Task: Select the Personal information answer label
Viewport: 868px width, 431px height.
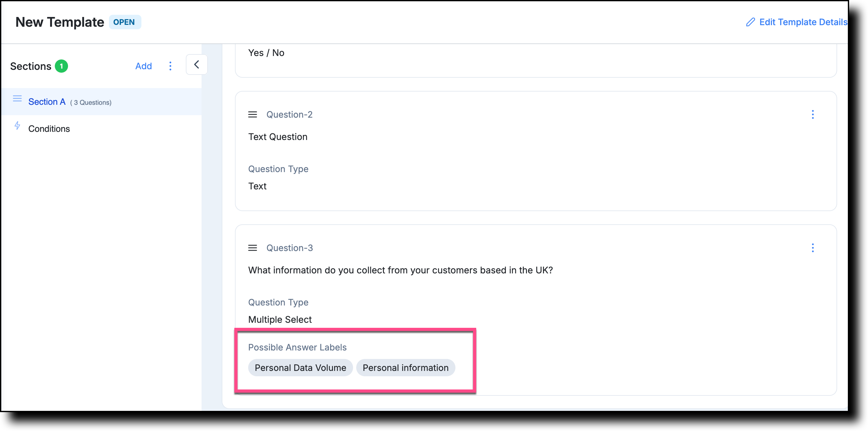Action: pos(405,367)
